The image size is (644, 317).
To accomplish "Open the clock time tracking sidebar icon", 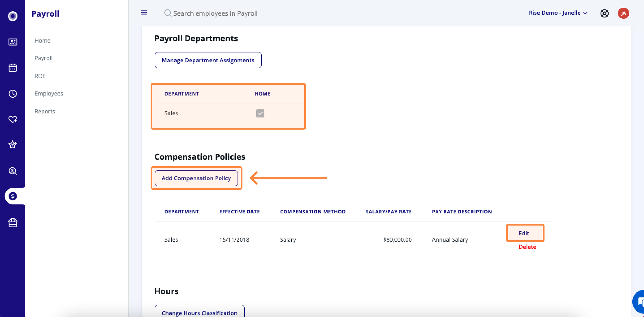I will tap(13, 93).
